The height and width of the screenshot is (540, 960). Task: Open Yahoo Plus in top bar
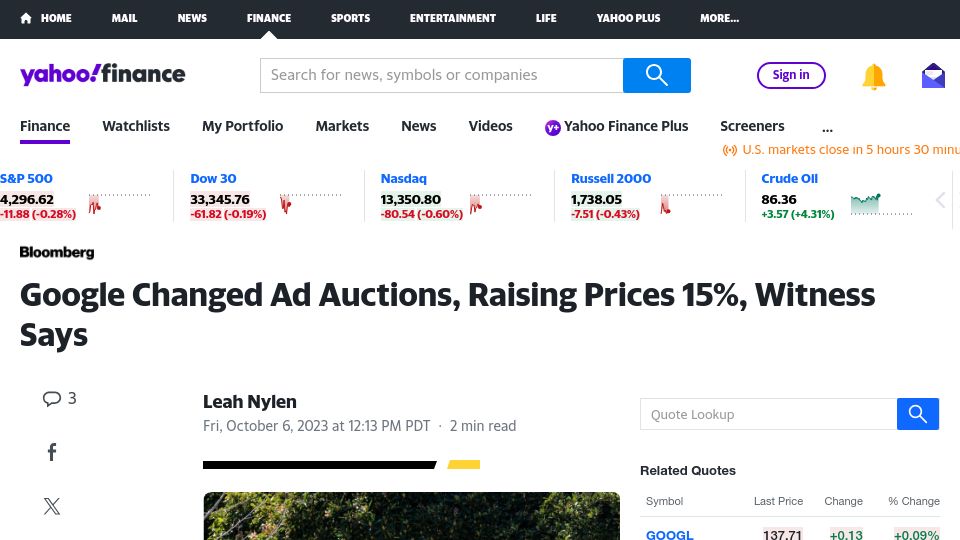(x=629, y=18)
